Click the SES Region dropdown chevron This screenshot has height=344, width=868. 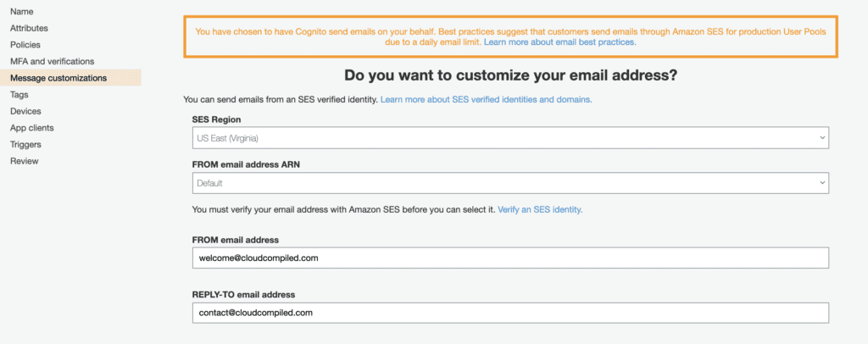[x=821, y=137]
